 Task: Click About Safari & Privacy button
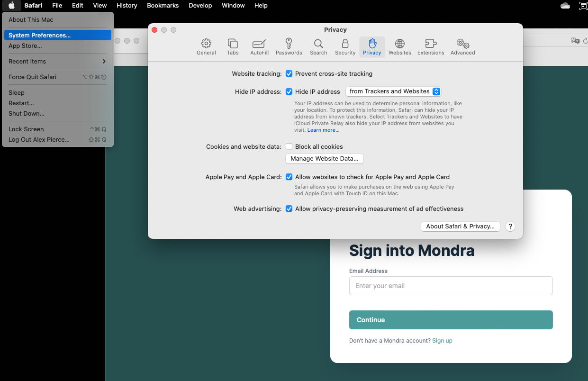[461, 227]
